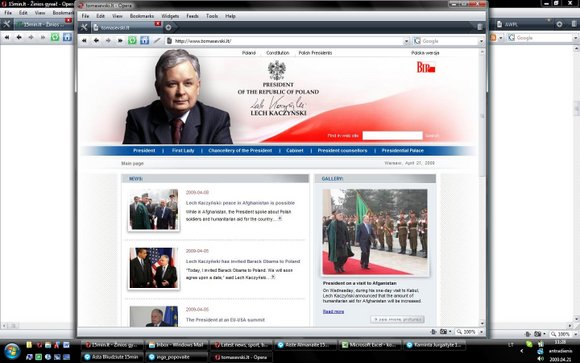Viewport: 580px width, 363px height.
Task: Click volume icon in system tray
Action: click(540, 359)
